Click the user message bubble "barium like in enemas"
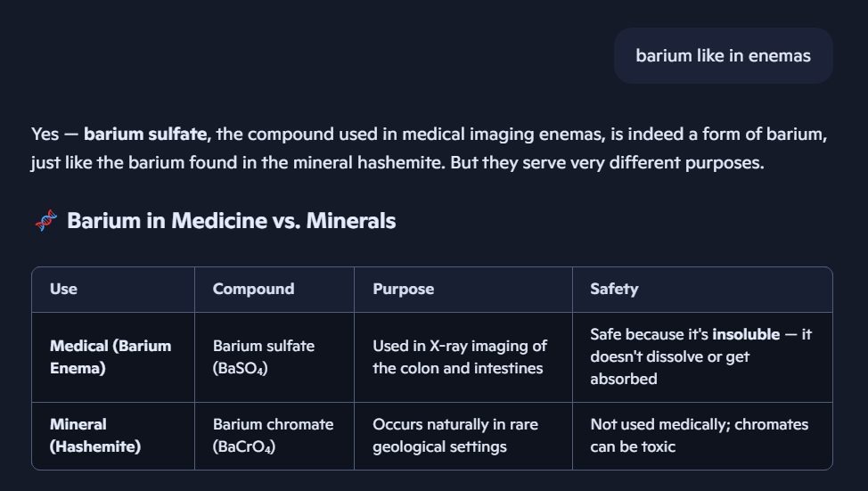Screen dimensions: 868x491 [x=723, y=56]
